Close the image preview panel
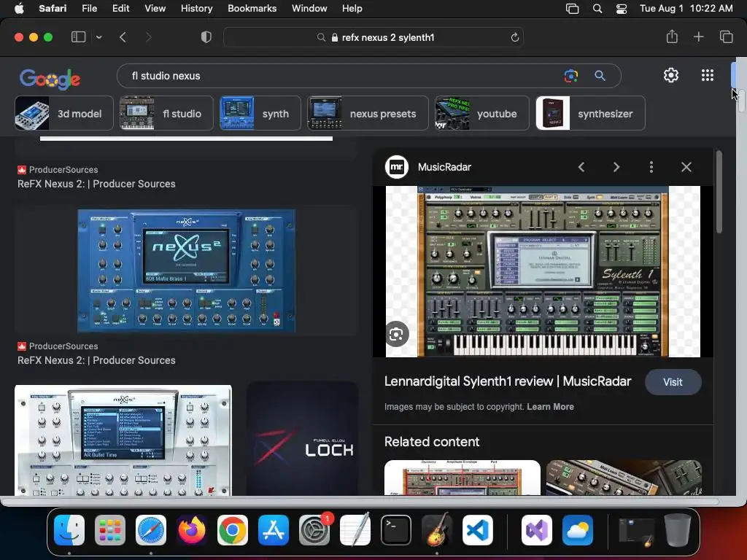 click(x=686, y=167)
